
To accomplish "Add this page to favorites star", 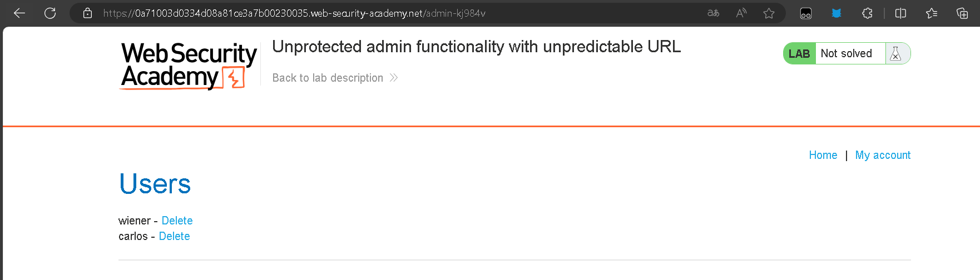I will coord(769,13).
